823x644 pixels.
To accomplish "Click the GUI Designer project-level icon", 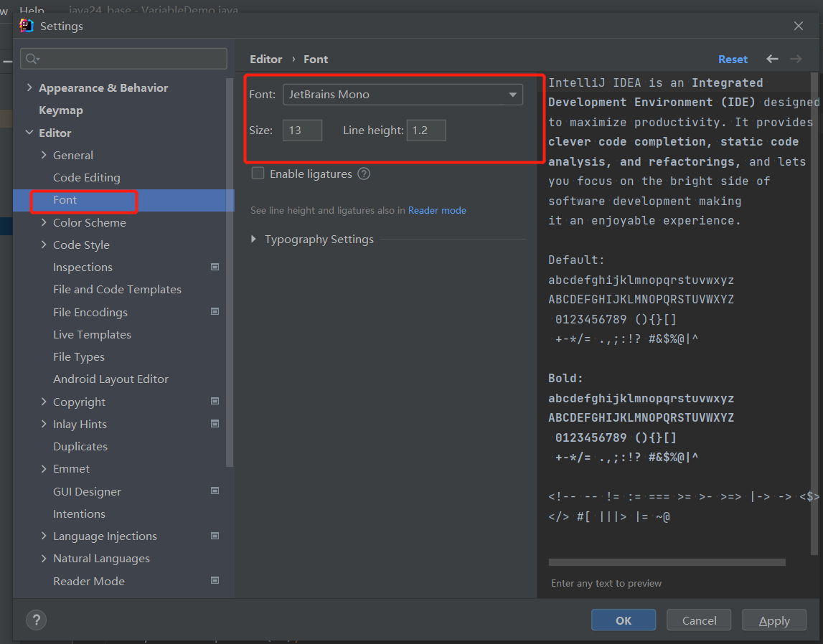I will 215,491.
